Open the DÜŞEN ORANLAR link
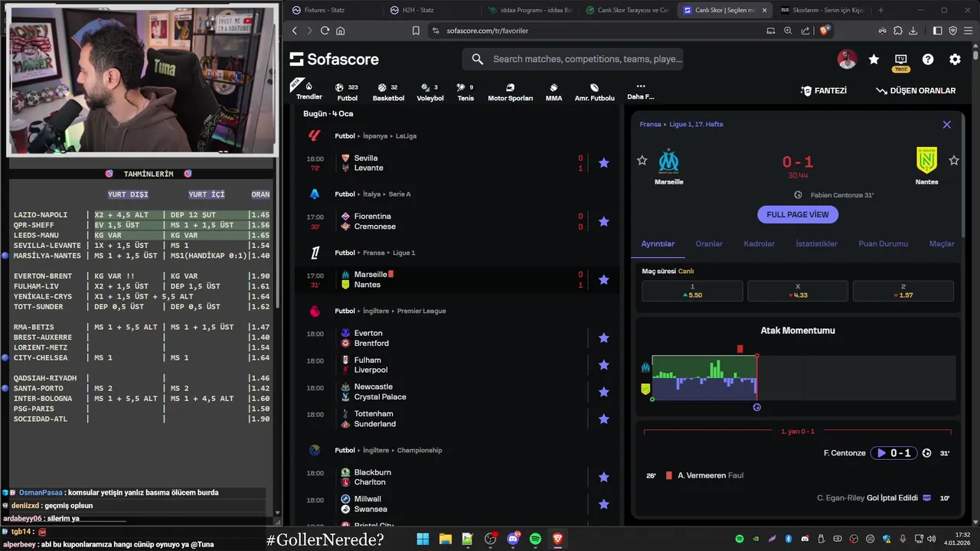Viewport: 980px width, 551px height. pos(916,90)
